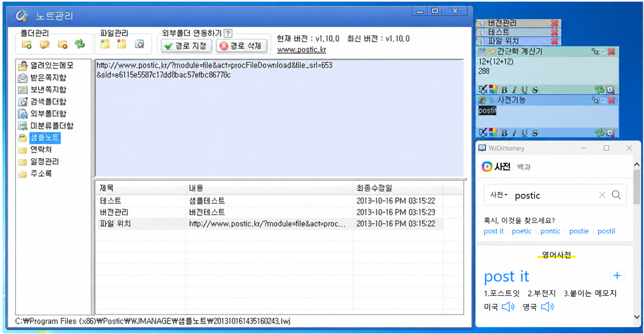Toggle bold on 간단한 계산기 note
Image resolution: width=644 pixels, height=334 pixels.
pos(504,90)
